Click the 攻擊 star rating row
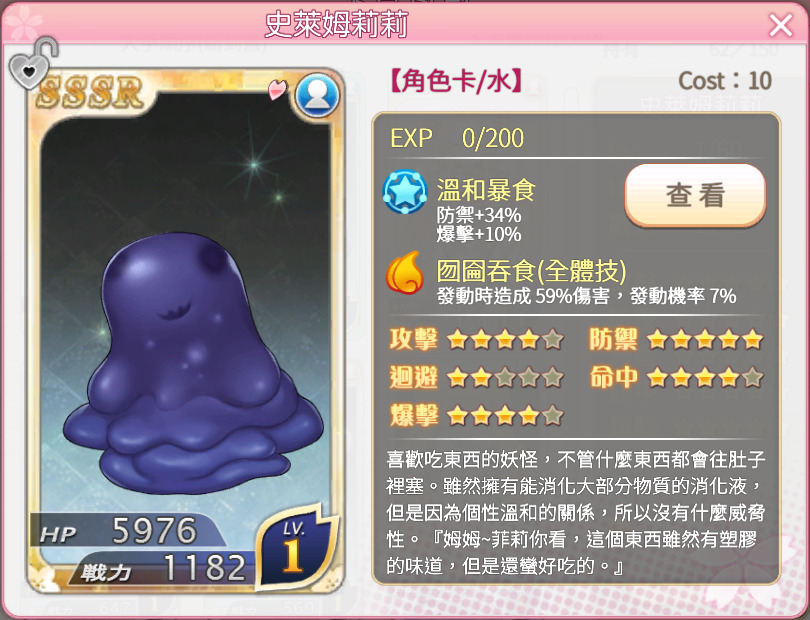This screenshot has height=620, width=810. click(476, 340)
